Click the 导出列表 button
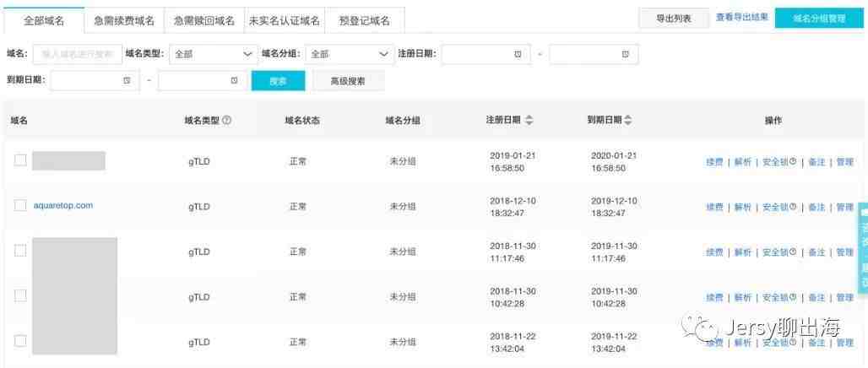 (673, 19)
